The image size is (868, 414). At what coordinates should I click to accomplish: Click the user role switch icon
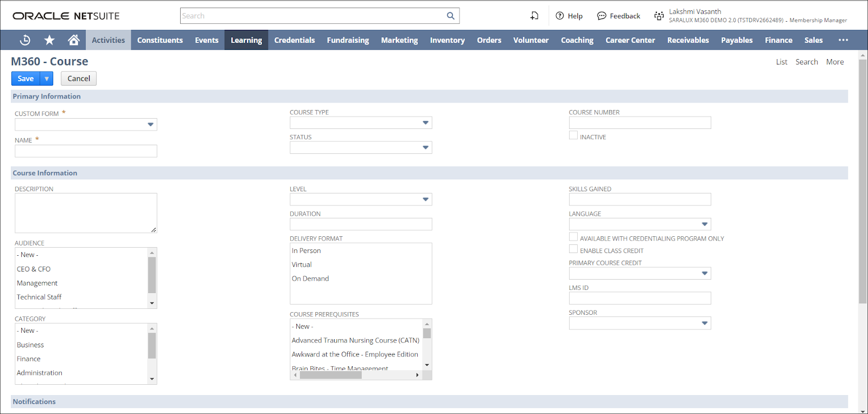click(x=659, y=16)
